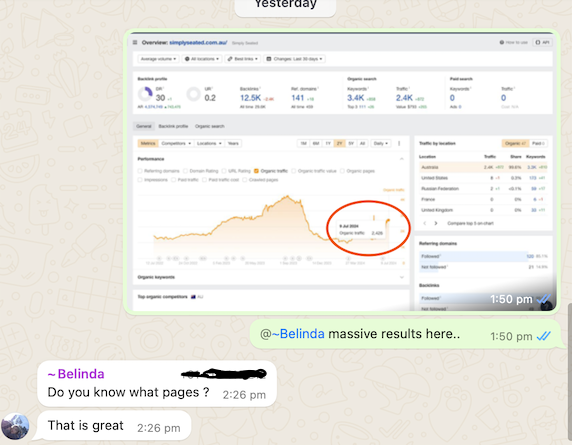Screen dimensions: 572x445
Task: Enable the Paid traffic checkbox
Action: click(x=174, y=180)
